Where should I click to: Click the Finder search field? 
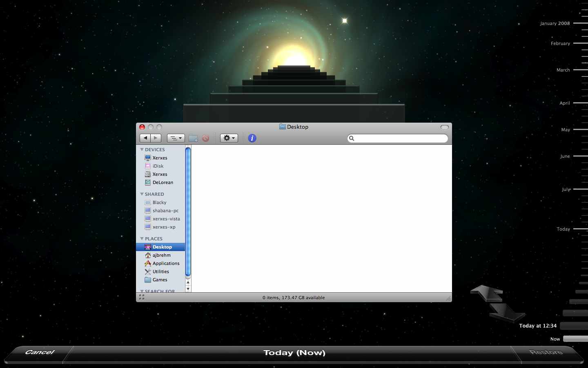click(x=398, y=138)
